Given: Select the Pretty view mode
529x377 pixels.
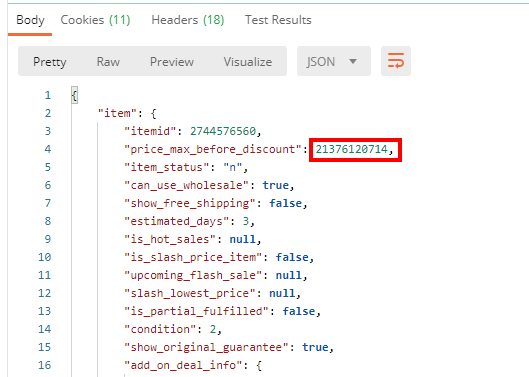Looking at the screenshot, I should pos(50,62).
